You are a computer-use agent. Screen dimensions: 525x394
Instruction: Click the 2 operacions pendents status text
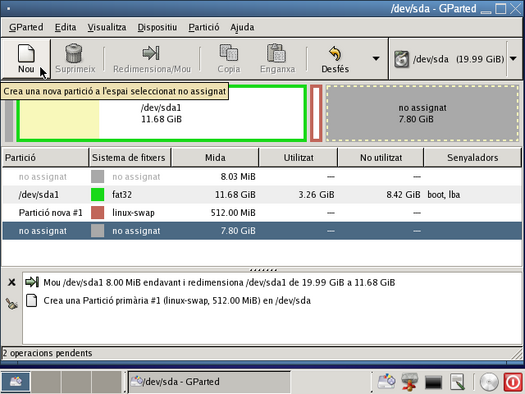(x=47, y=353)
